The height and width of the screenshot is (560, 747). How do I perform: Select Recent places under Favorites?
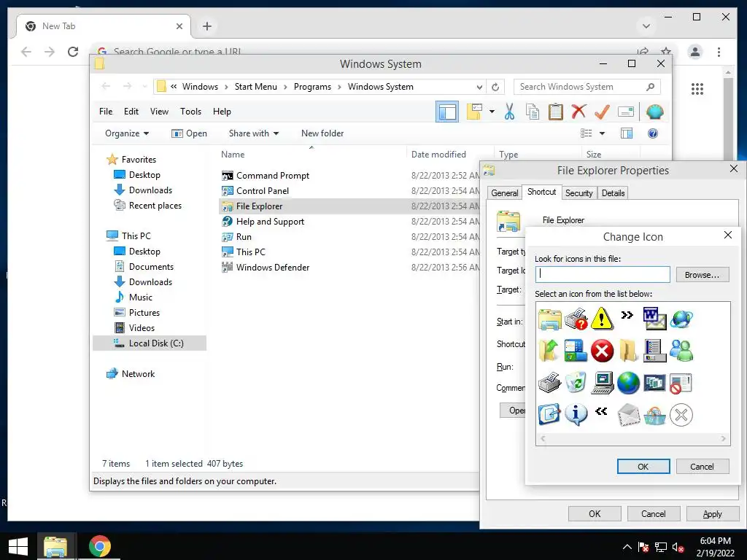point(155,206)
